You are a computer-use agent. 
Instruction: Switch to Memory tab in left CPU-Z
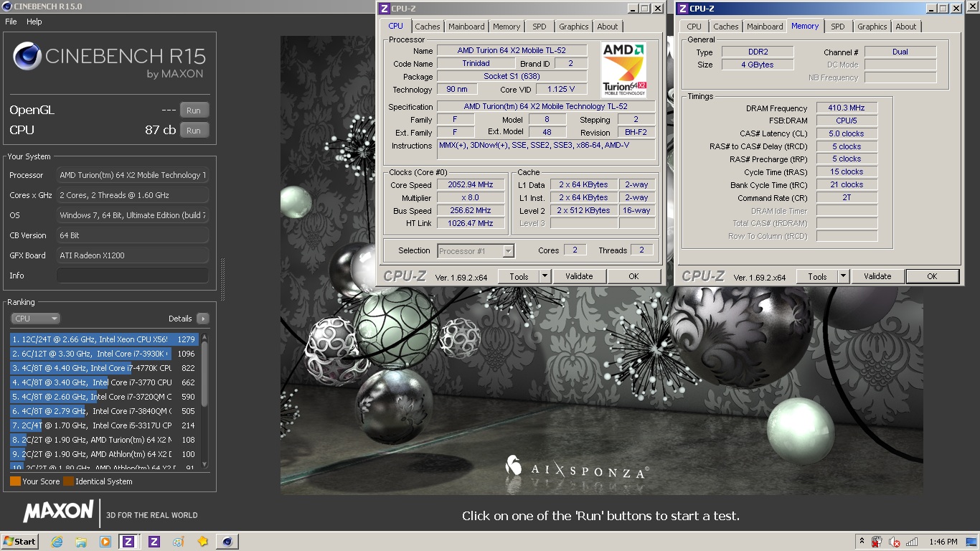(x=507, y=27)
